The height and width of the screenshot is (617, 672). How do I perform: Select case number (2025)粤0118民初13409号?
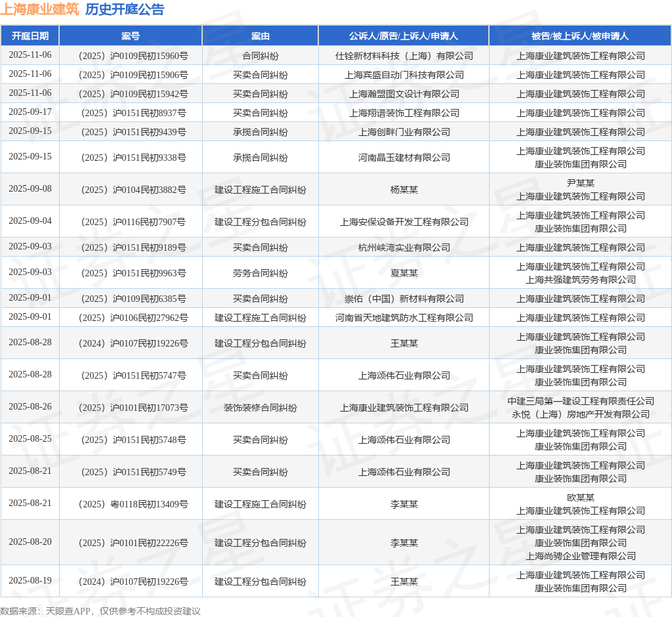pyautogui.click(x=133, y=504)
